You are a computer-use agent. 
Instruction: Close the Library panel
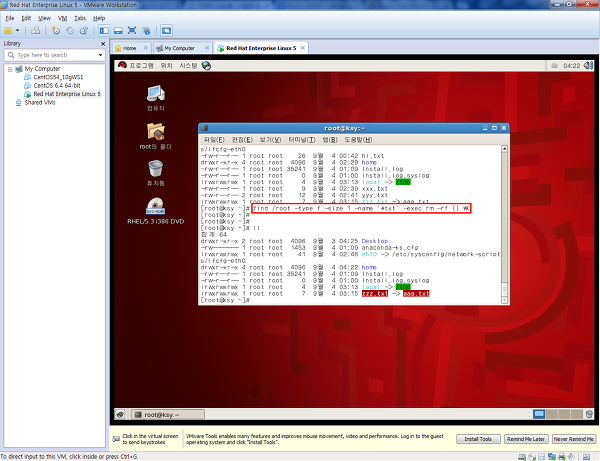tap(103, 44)
